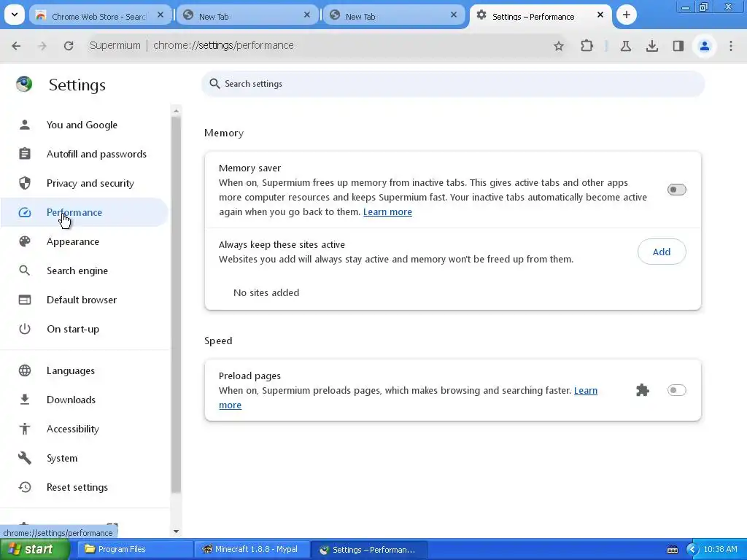Open Default browser settings
Screen dimensions: 747x560
[x=85, y=300]
